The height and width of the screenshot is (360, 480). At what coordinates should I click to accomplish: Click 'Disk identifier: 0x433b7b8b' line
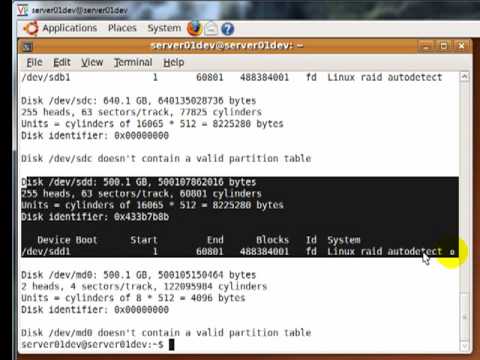95,217
